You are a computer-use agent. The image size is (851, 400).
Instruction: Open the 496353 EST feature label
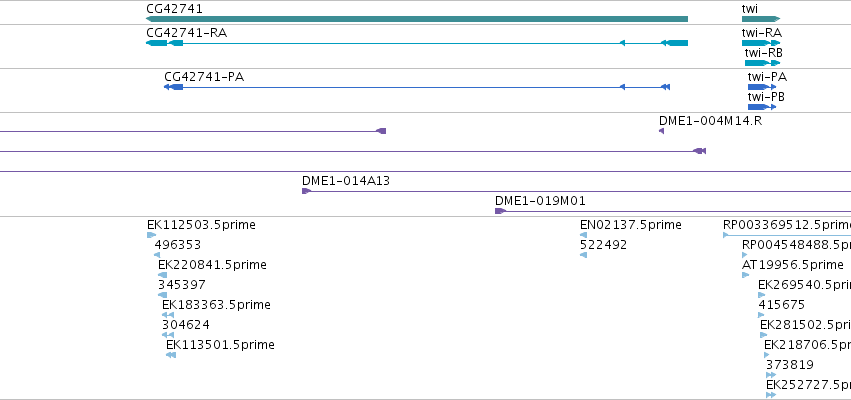pyautogui.click(x=177, y=245)
